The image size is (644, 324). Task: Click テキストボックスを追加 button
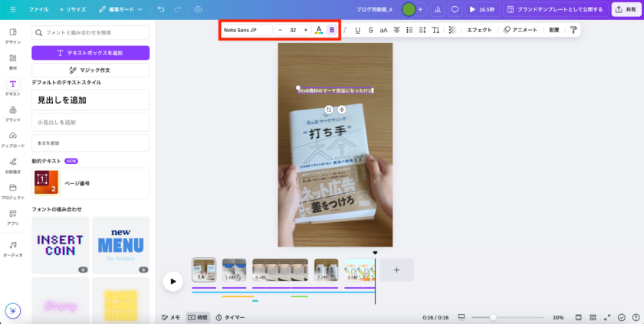click(x=90, y=53)
